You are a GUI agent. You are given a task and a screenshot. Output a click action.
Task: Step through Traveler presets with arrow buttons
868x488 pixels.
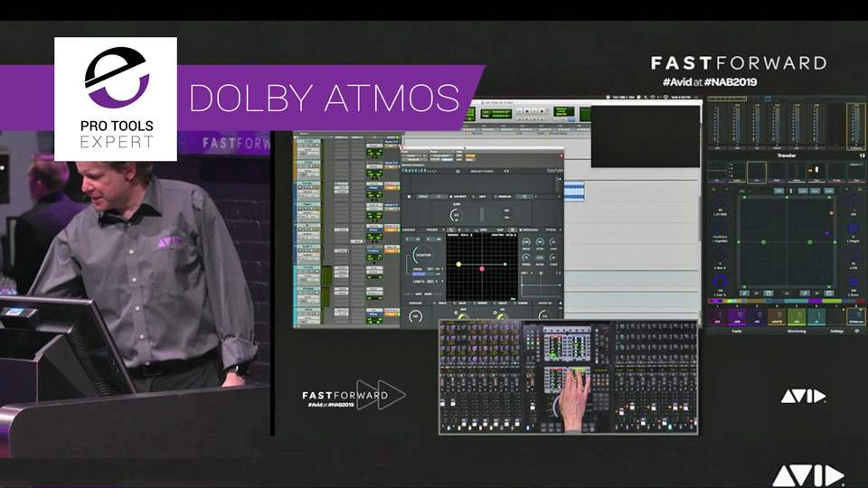[x=506, y=171]
